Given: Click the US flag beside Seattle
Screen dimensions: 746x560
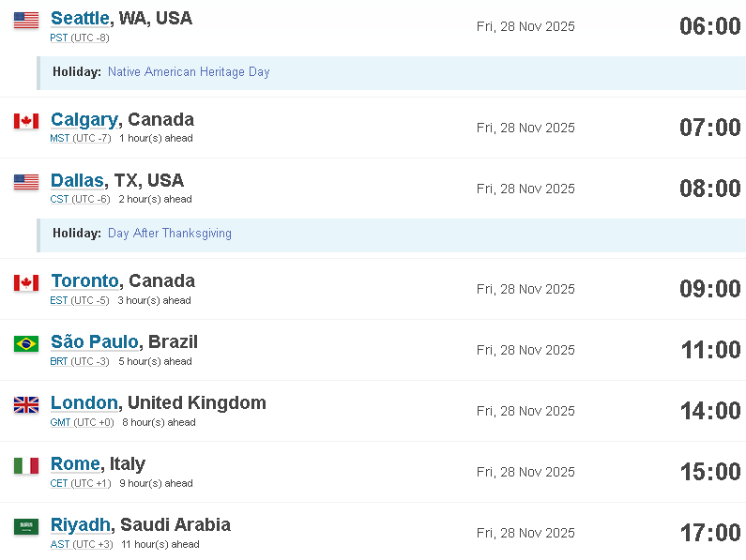Looking at the screenshot, I should [x=26, y=21].
